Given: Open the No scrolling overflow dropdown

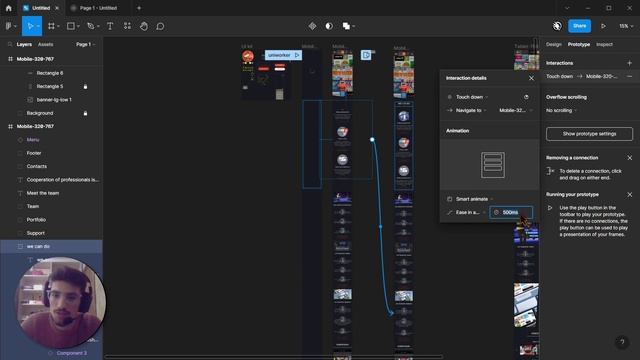Looking at the screenshot, I should pyautogui.click(x=561, y=111).
